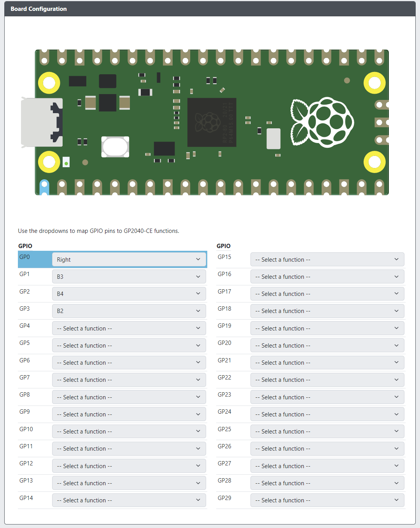Open the GP15 dropdown in the right column
Viewport: 420px width, 528px height.
pyautogui.click(x=327, y=259)
